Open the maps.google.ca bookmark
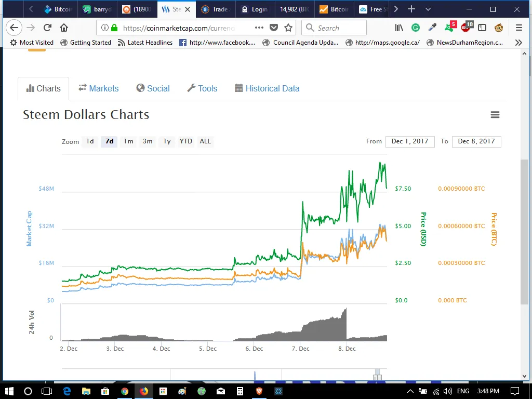The image size is (532, 399). pos(383,43)
